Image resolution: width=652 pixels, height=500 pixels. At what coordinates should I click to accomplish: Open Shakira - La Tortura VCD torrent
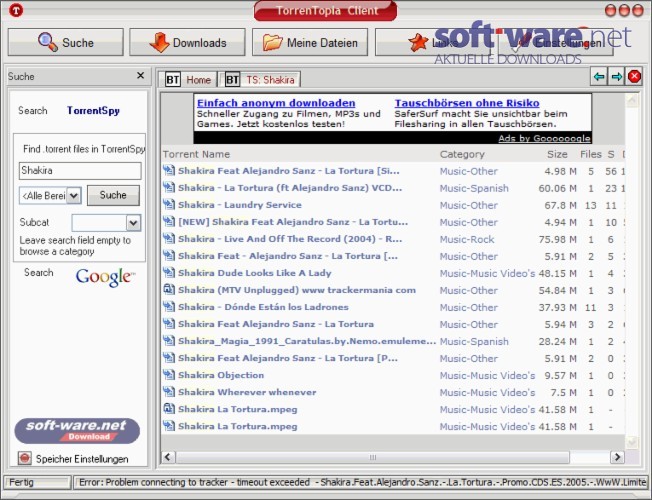coord(290,188)
